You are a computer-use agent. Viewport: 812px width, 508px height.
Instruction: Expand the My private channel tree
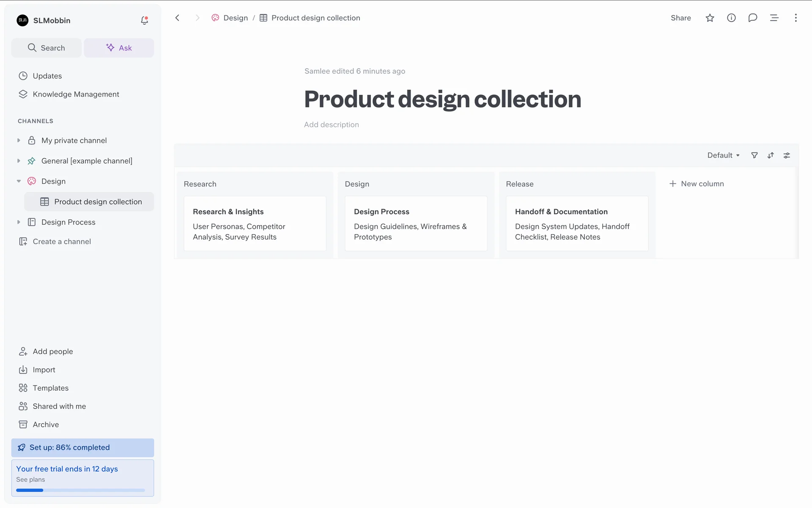pyautogui.click(x=19, y=141)
